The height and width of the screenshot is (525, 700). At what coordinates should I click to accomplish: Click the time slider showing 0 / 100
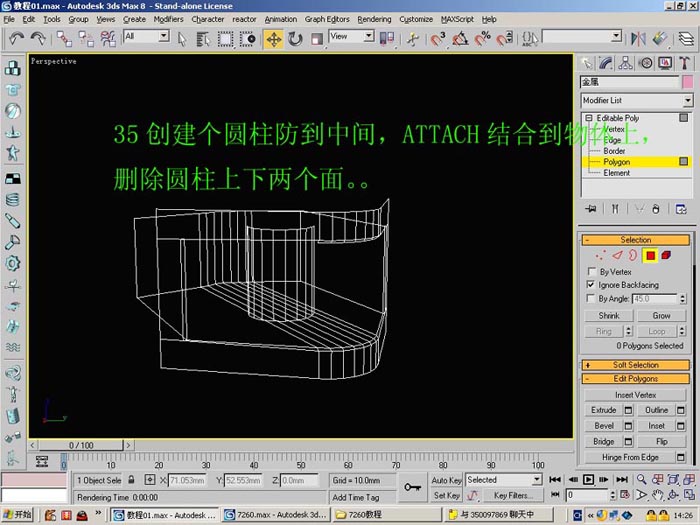pyautogui.click(x=81, y=445)
